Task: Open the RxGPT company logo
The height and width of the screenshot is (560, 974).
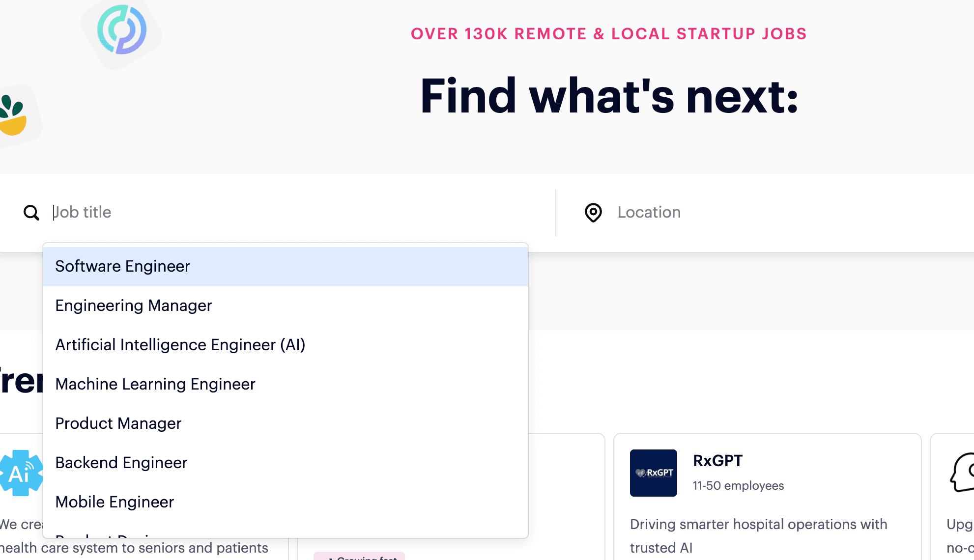Action: (653, 473)
